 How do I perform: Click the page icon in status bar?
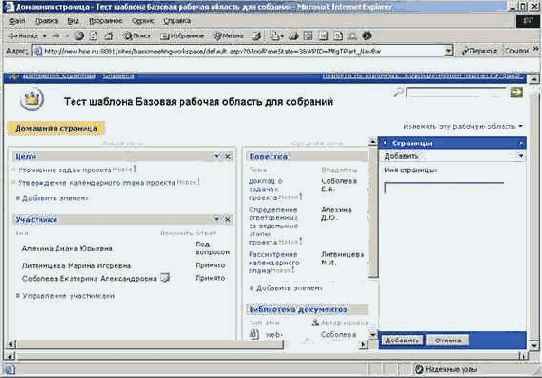click(10, 370)
